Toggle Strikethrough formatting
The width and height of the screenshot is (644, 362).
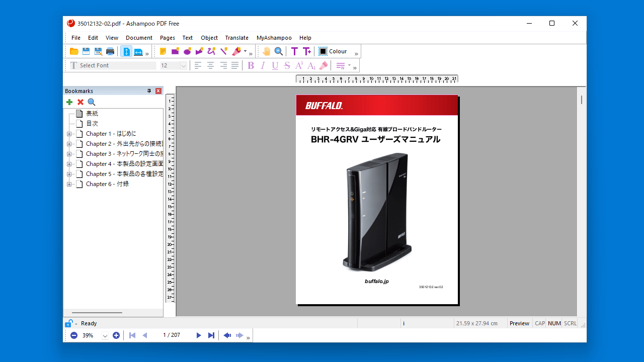[x=287, y=65]
